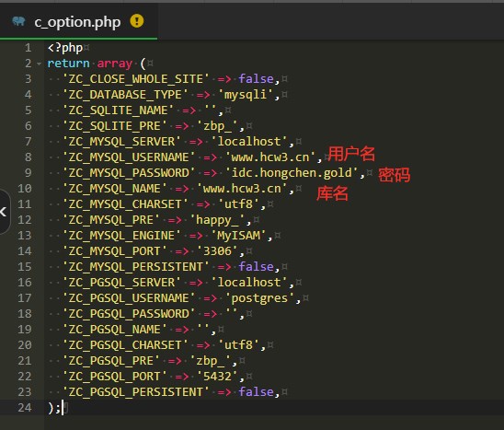Image resolution: width=504 pixels, height=430 pixels.
Task: Click the yellow warning icon on tab
Action: [137, 21]
